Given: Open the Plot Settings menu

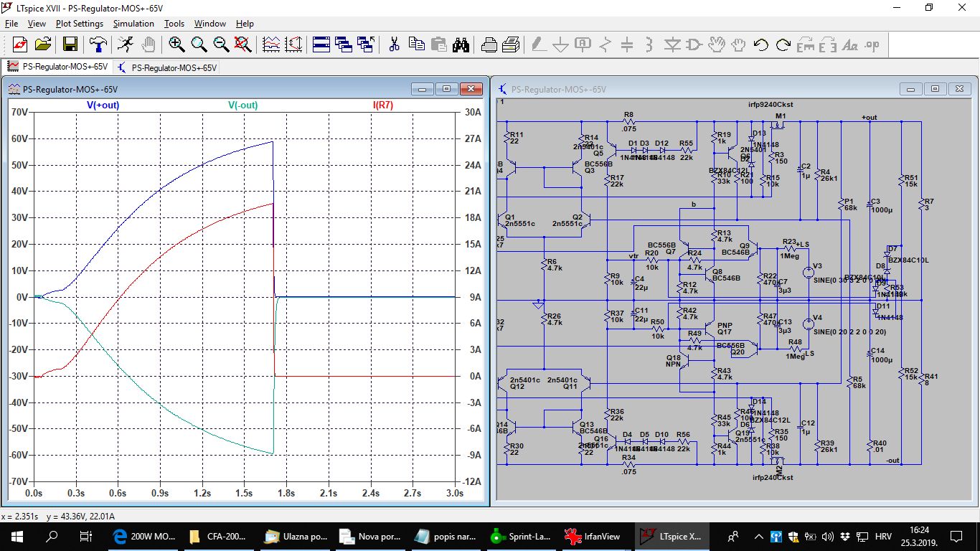Looking at the screenshot, I should [x=80, y=24].
